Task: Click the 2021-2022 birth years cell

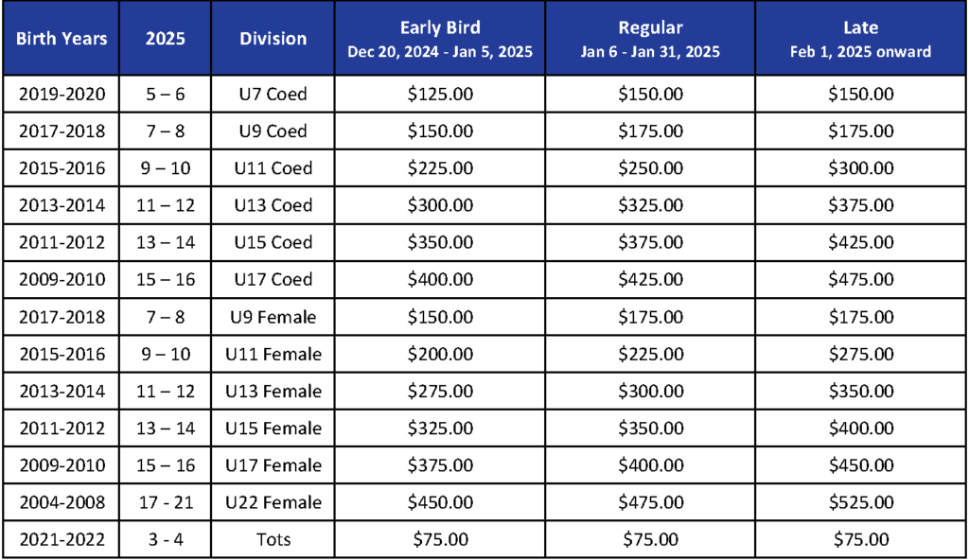Action: click(x=62, y=540)
